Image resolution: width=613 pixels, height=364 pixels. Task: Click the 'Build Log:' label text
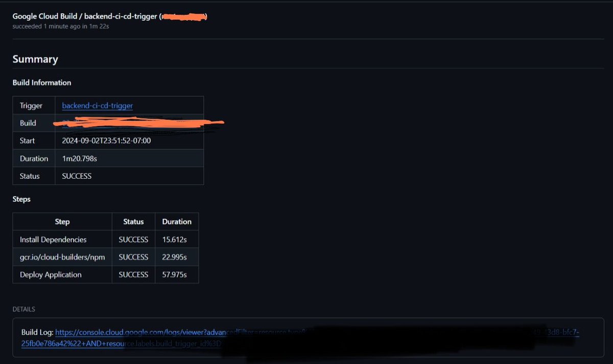pos(37,332)
